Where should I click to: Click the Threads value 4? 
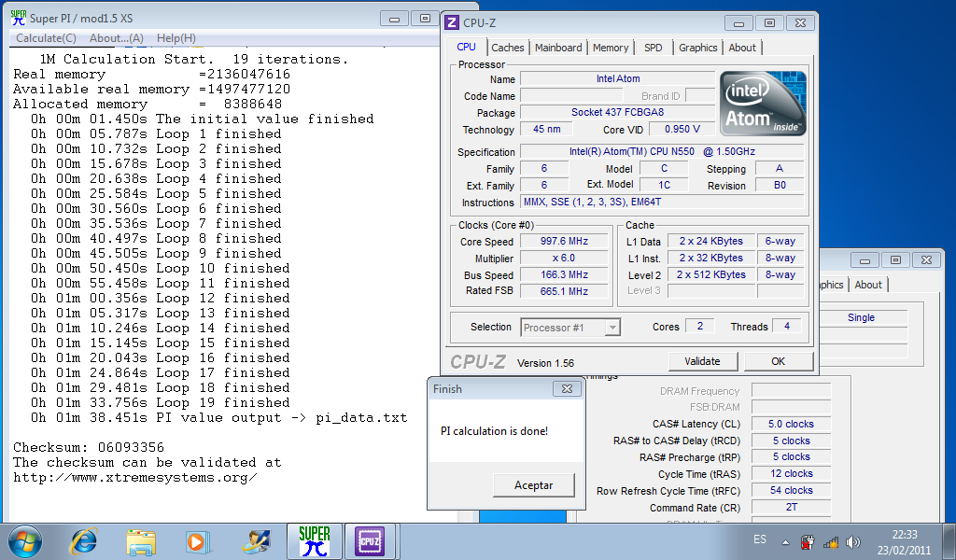786,326
